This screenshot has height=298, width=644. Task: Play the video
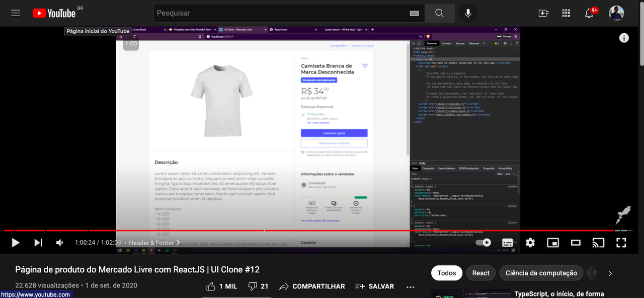pyautogui.click(x=16, y=243)
